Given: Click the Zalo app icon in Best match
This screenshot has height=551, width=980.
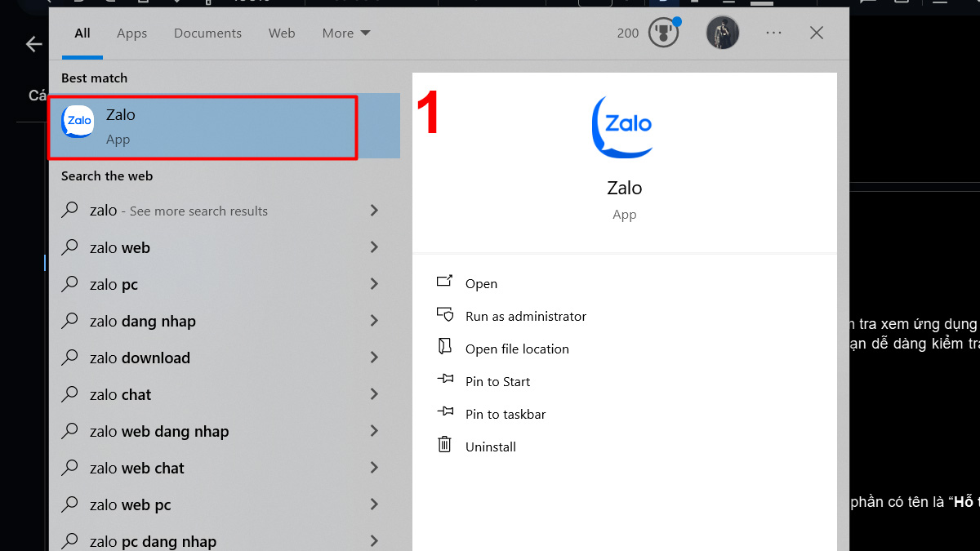Looking at the screenshot, I should 79,122.
